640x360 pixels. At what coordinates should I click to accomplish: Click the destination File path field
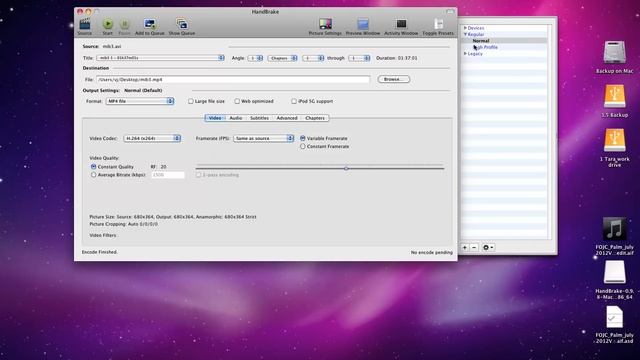click(233, 80)
